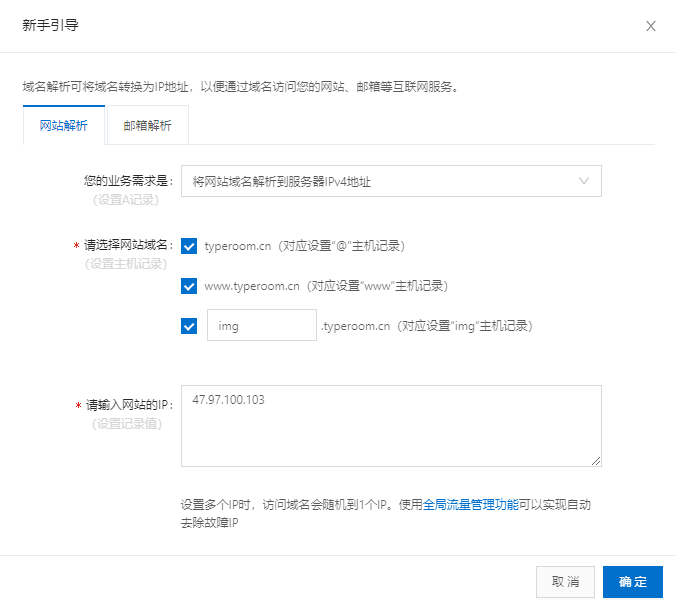676x605 pixels.
Task: Focus the img subdomain input field
Action: [262, 325]
